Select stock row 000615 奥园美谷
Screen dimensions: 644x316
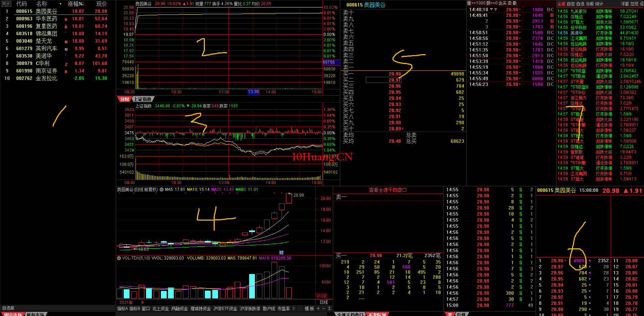57,11
